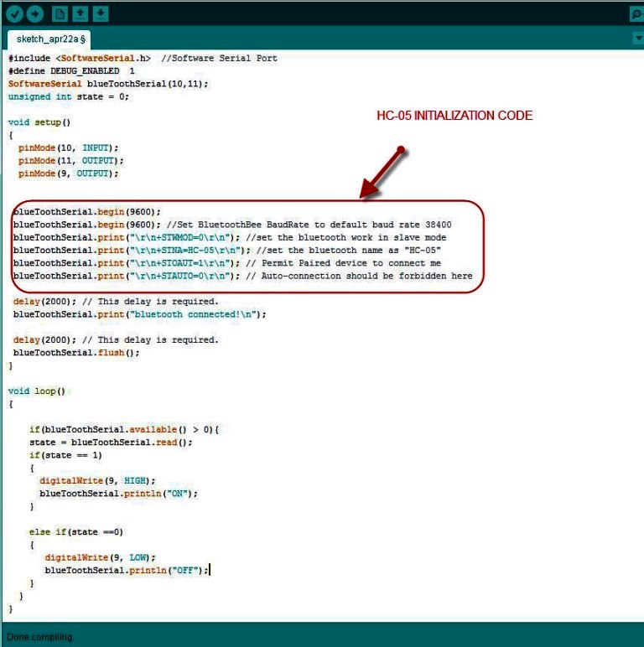Click the 'digitalWrite(9, HIGH);' line
Viewport: 644px width, 647px height.
[97, 480]
